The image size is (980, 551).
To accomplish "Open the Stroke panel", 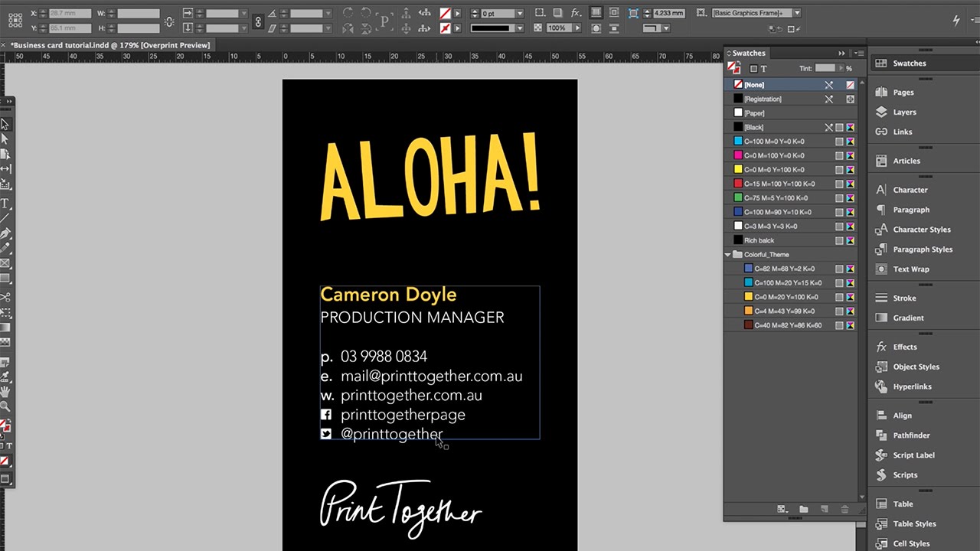I will tap(904, 298).
